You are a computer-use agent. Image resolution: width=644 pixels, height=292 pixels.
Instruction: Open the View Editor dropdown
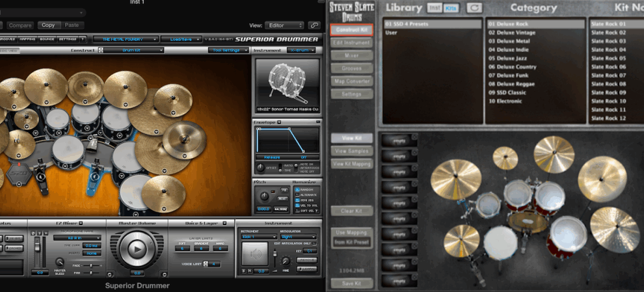pos(284,25)
